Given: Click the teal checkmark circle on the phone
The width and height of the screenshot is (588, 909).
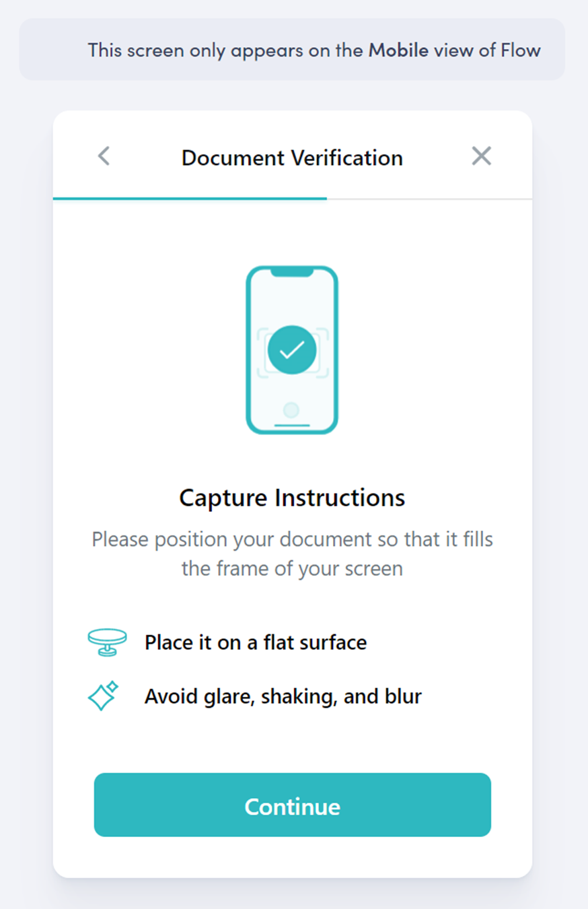Looking at the screenshot, I should tap(292, 349).
